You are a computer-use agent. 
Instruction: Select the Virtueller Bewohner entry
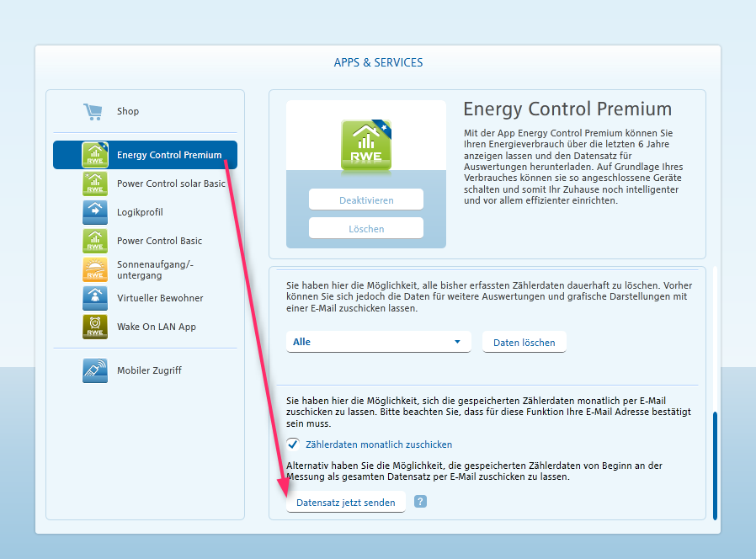tap(145, 298)
